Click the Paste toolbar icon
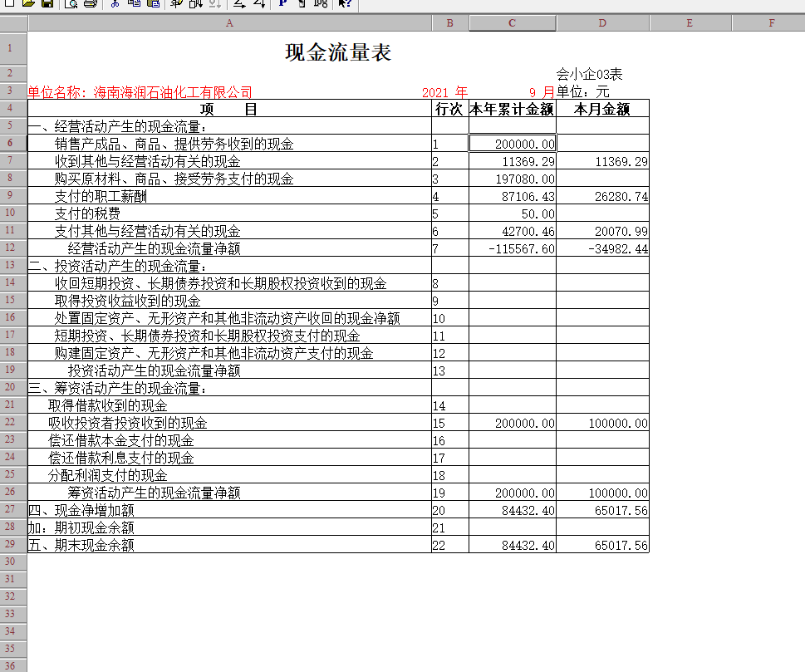 click(x=154, y=3)
